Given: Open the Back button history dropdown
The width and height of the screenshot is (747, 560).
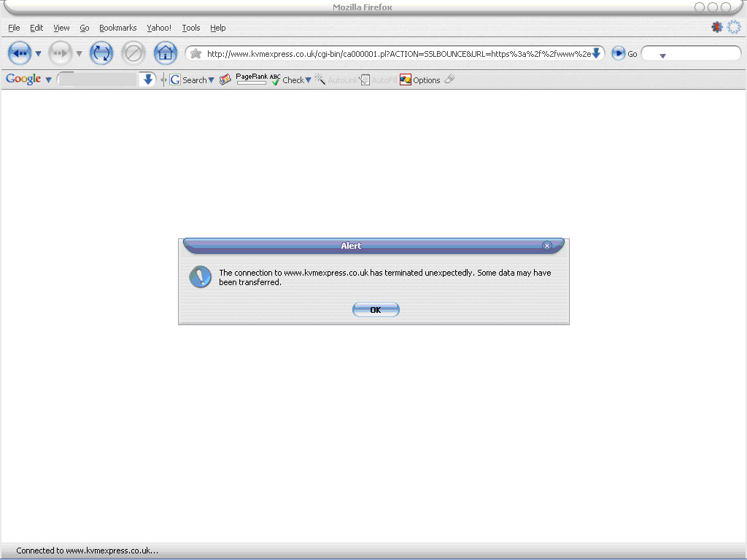Looking at the screenshot, I should click(39, 54).
